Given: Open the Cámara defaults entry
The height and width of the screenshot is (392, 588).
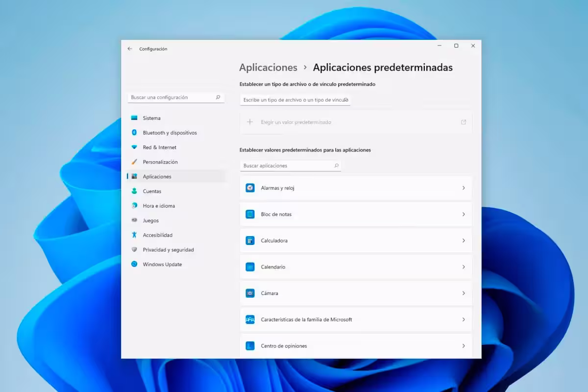Looking at the screenshot, I should point(356,294).
